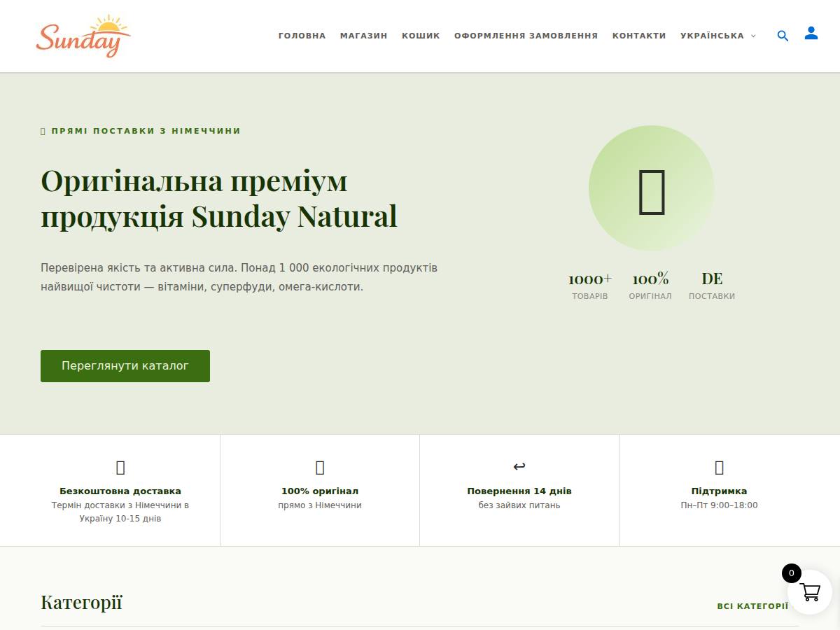Image resolution: width=840 pixels, height=630 pixels.
Task: Click the 1000+ товарів statistic
Action: 590,286
